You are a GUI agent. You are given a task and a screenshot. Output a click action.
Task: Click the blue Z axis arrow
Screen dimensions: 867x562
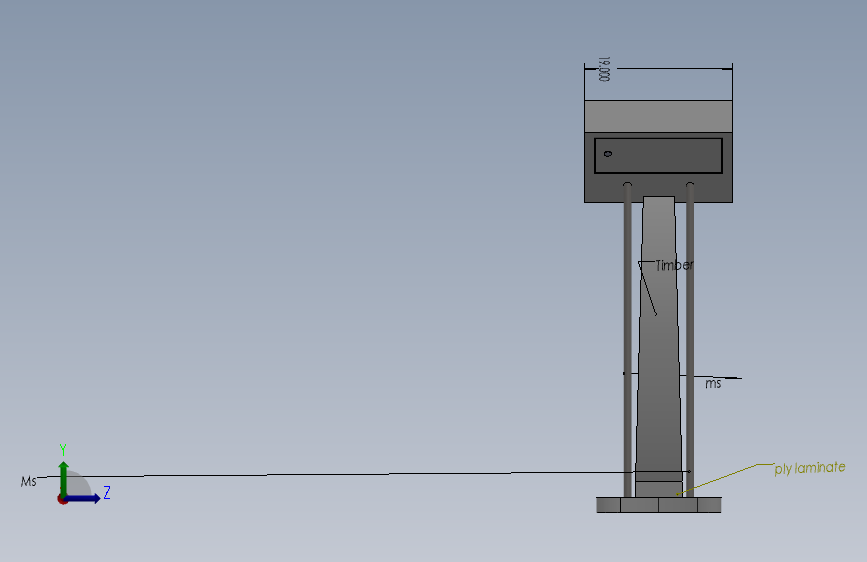(83, 498)
